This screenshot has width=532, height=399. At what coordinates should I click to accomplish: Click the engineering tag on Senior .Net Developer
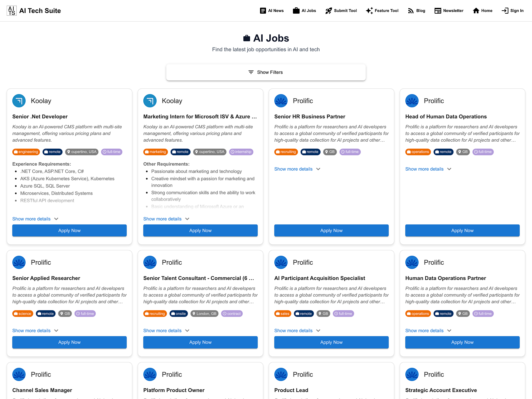tap(26, 152)
